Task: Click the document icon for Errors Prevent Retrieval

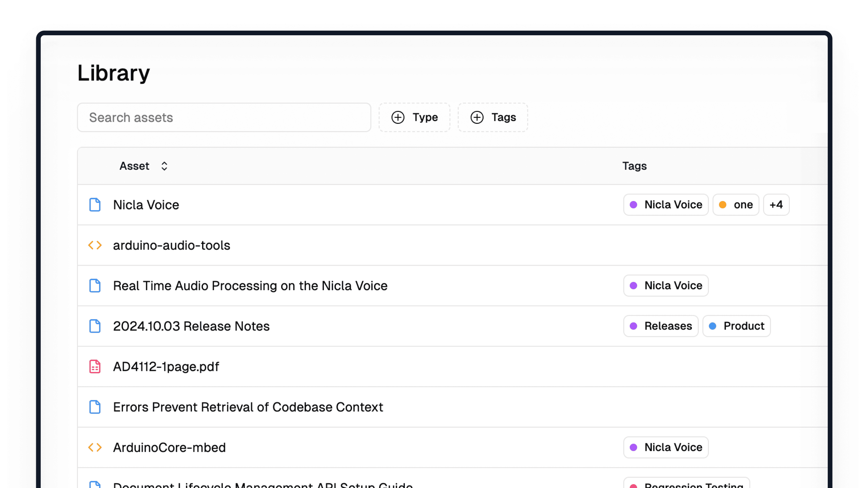Action: tap(95, 407)
